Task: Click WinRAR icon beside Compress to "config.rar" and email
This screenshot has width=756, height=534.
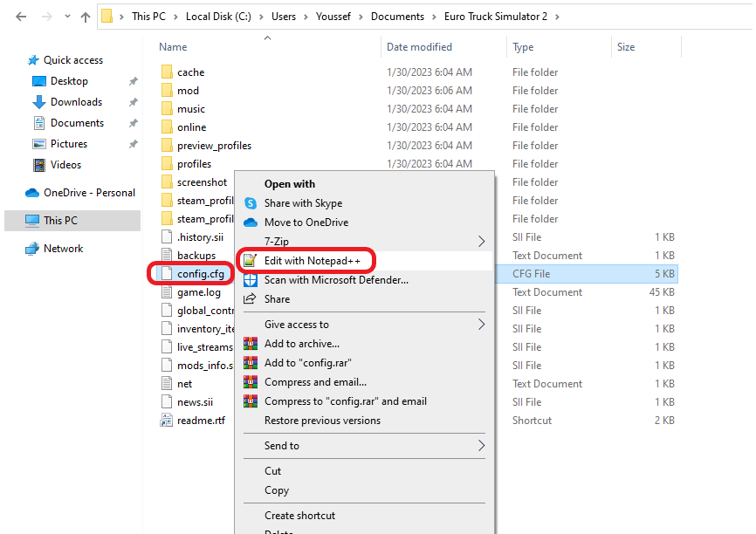Action: tap(251, 401)
